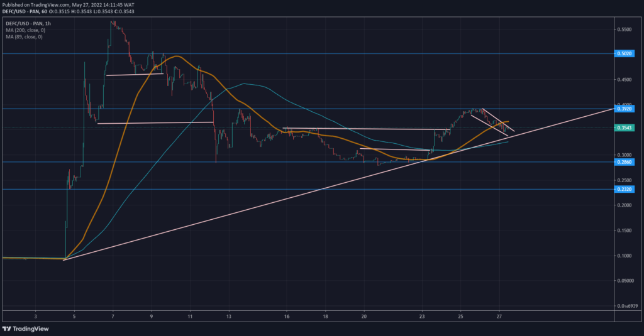The image size is (644, 336).
Task: Click the 0.5500 price axis tick
Action: click(x=625, y=30)
